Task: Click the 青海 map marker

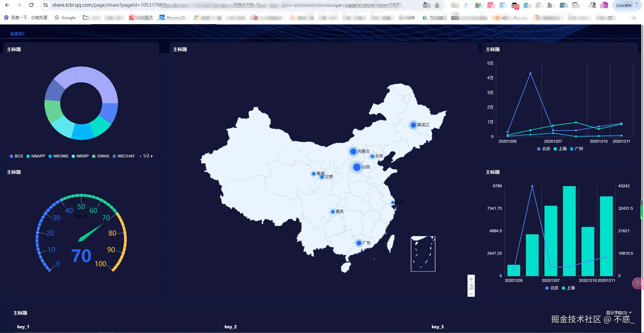Action: pos(313,174)
